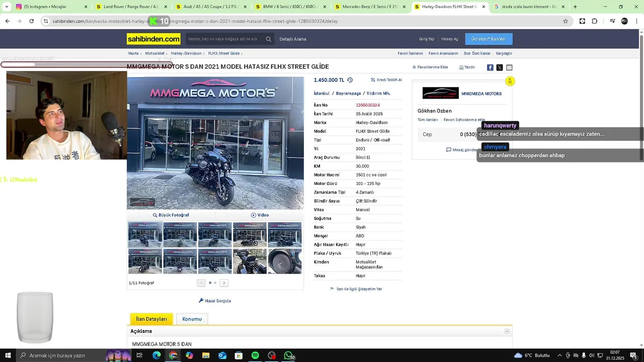Screen dimensions: 644x362
Task: Open File Explorer from taskbar
Action: pyautogui.click(x=206, y=355)
